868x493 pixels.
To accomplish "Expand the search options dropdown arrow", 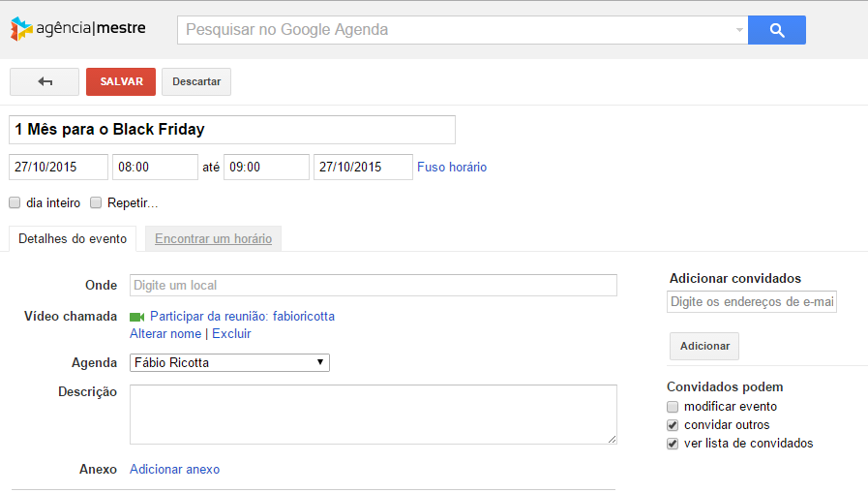I will (739, 30).
